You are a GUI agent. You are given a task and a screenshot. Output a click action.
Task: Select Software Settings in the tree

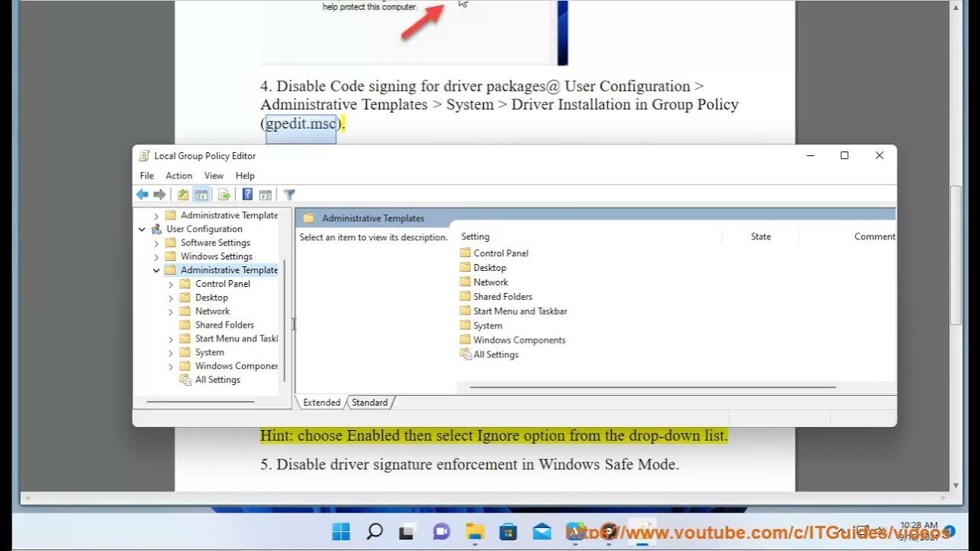coord(215,243)
